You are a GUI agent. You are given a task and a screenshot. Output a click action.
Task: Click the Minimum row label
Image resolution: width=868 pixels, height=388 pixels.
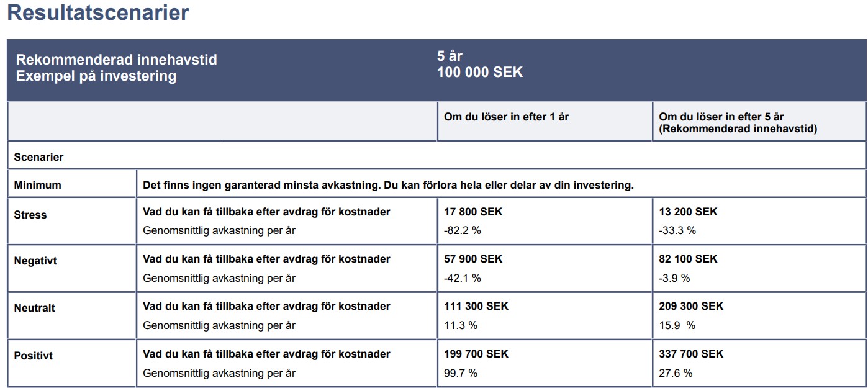point(38,185)
